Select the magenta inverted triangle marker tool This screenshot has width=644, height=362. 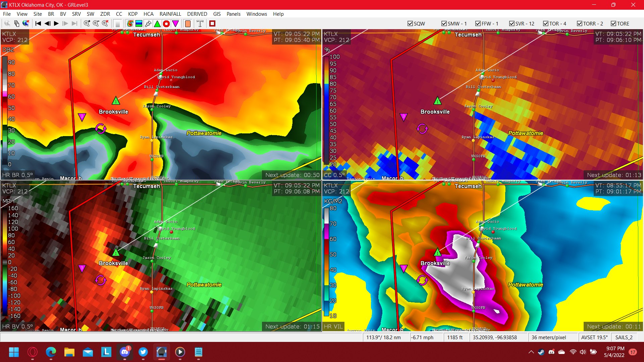(x=176, y=23)
